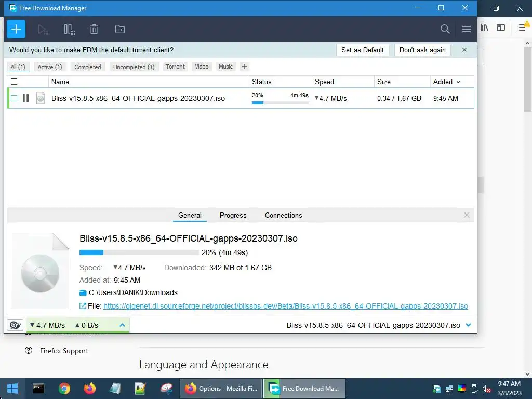The height and width of the screenshot is (399, 532).
Task: Switch to General details tab
Action: tap(190, 215)
